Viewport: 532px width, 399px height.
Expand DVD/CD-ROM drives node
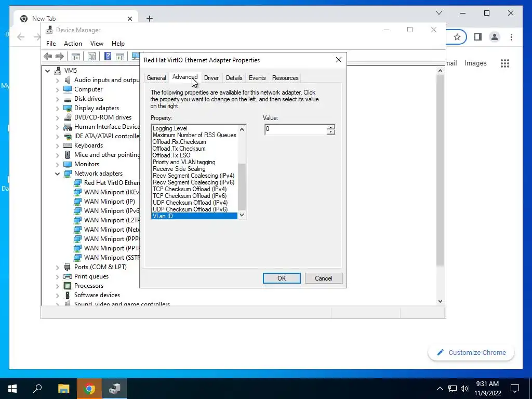click(x=57, y=117)
